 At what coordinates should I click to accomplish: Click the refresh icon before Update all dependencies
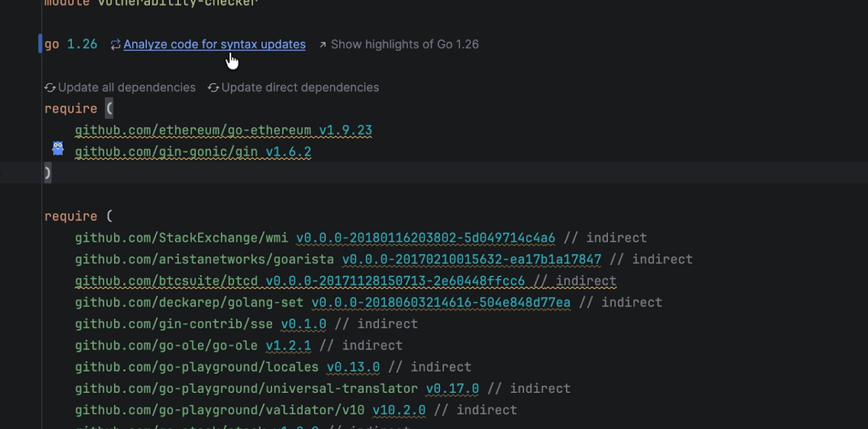[x=50, y=88]
